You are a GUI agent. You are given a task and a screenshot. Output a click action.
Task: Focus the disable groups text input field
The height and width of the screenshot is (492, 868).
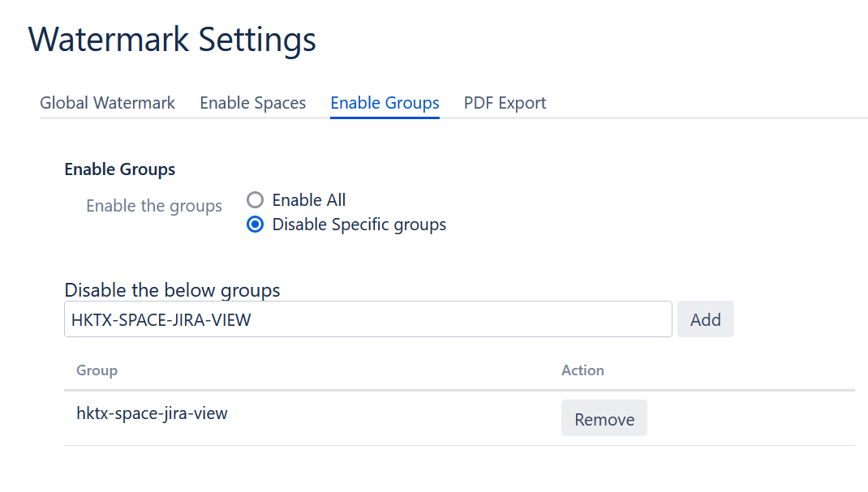[368, 319]
